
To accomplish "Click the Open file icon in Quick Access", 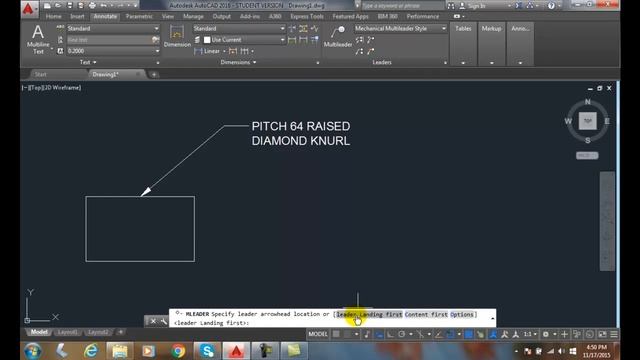I will 58,5.
